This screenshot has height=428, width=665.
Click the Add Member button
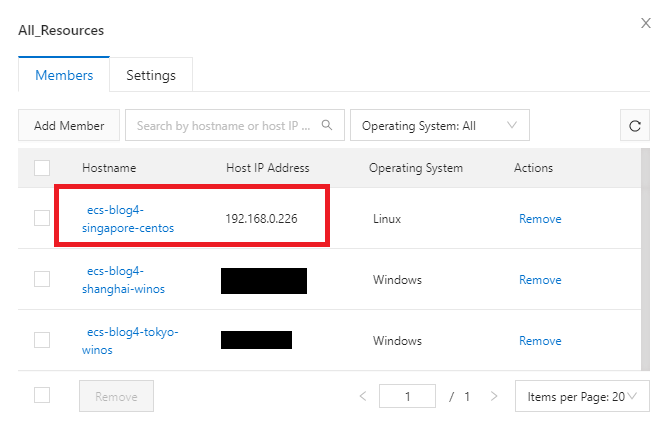(69, 126)
